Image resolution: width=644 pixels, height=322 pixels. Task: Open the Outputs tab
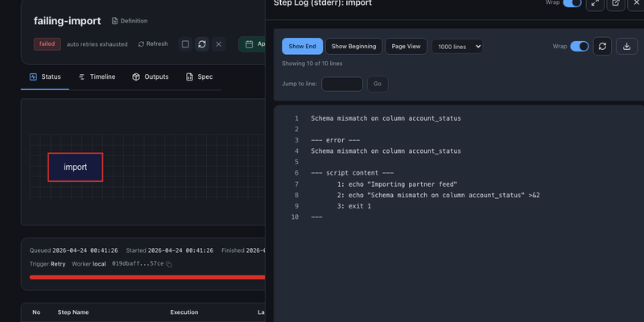(x=151, y=76)
